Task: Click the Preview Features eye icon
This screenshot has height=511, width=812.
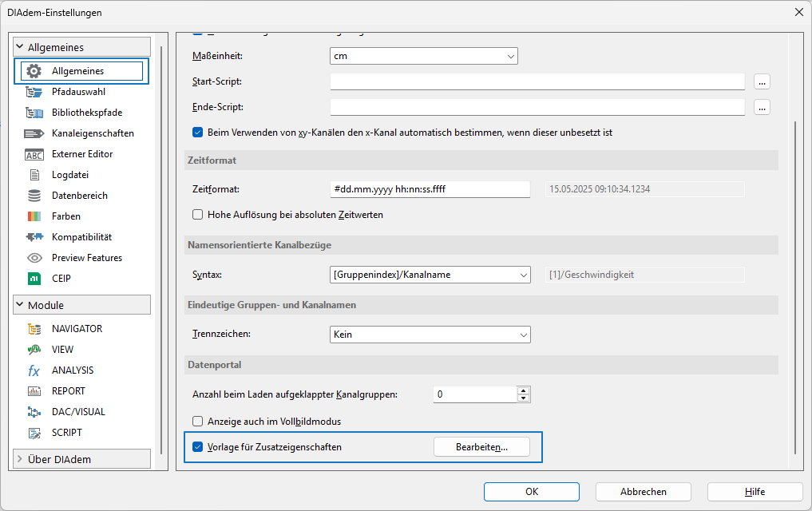Action: (34, 258)
